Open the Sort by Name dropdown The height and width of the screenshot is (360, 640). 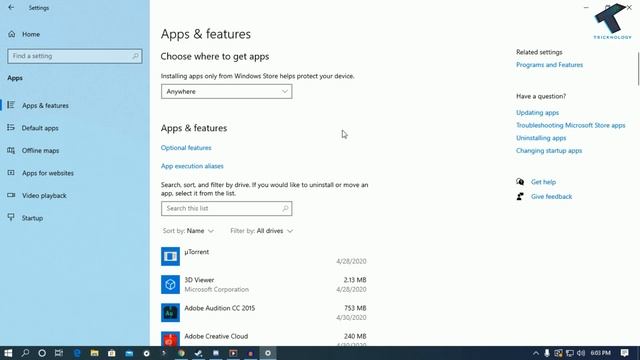point(188,231)
